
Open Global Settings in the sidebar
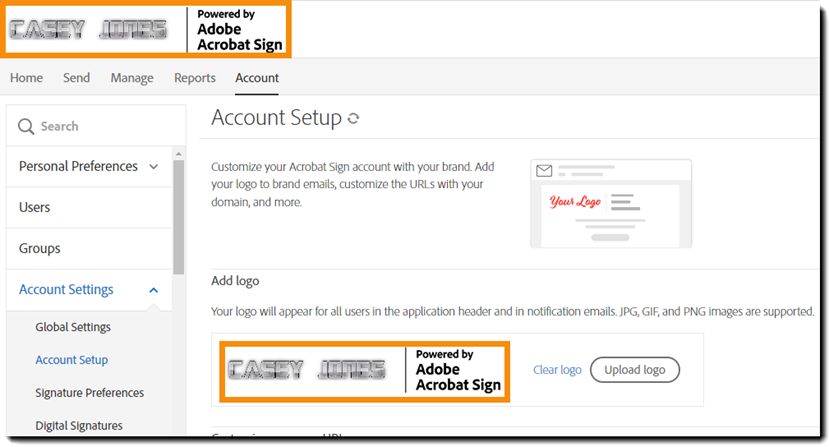tap(73, 327)
